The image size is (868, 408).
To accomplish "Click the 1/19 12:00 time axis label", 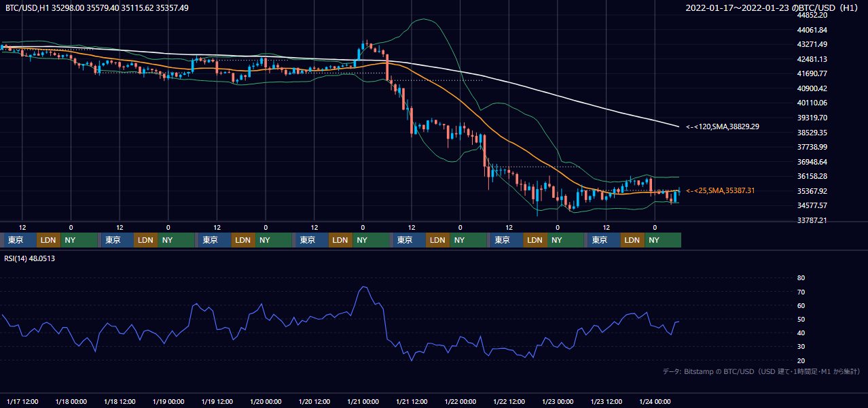I will click(217, 401).
